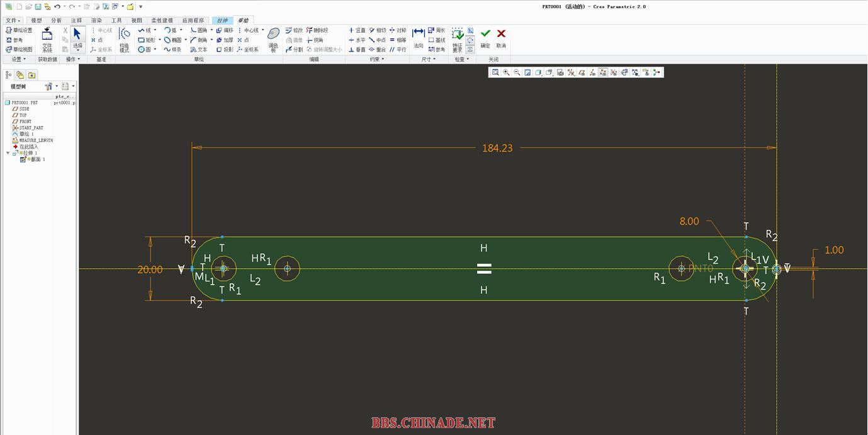This screenshot has width=868, height=435.
Task: Switch to the 分析 ribbon tab
Action: [x=57, y=20]
